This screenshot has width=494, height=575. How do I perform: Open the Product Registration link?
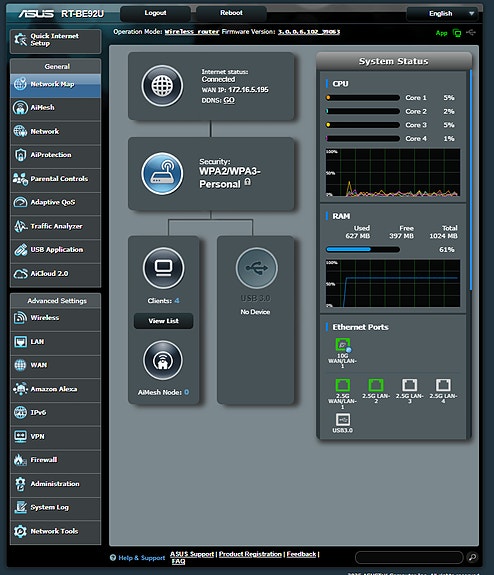tap(250, 554)
